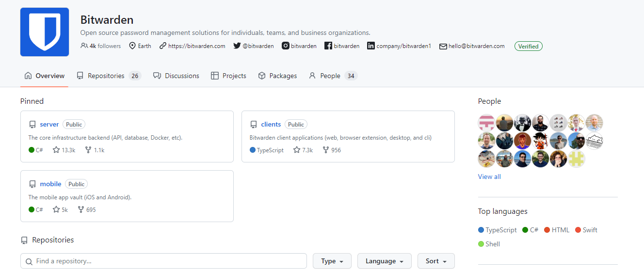The width and height of the screenshot is (644, 273).
Task: Switch to the People tab
Action: pos(333,76)
